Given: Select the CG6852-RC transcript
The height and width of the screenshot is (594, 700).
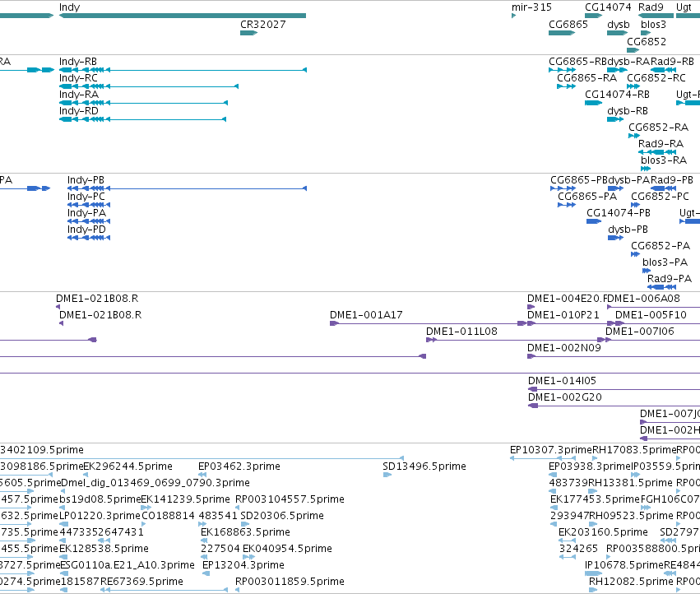Looking at the screenshot, I should (633, 86).
